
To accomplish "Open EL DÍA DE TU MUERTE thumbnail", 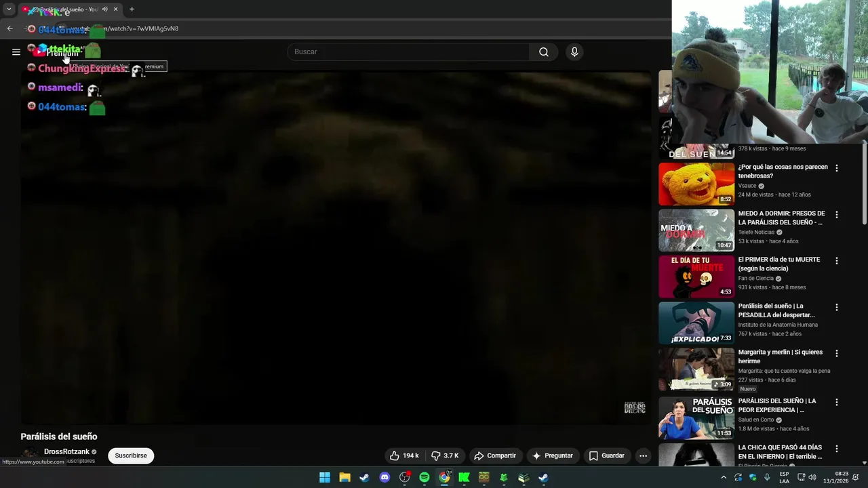I will click(696, 277).
